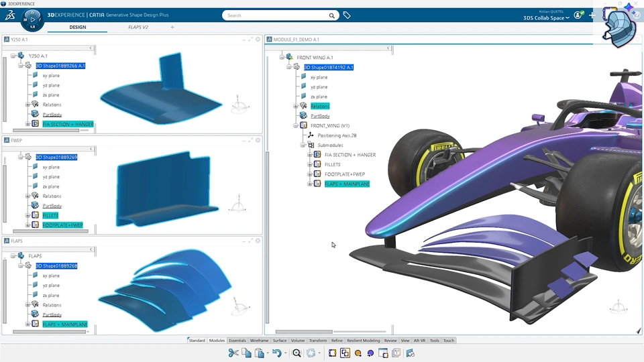Expand FLAPS + MAINPLANE in FLAPS panel tree
The width and height of the screenshot is (644, 362).
click(28, 324)
